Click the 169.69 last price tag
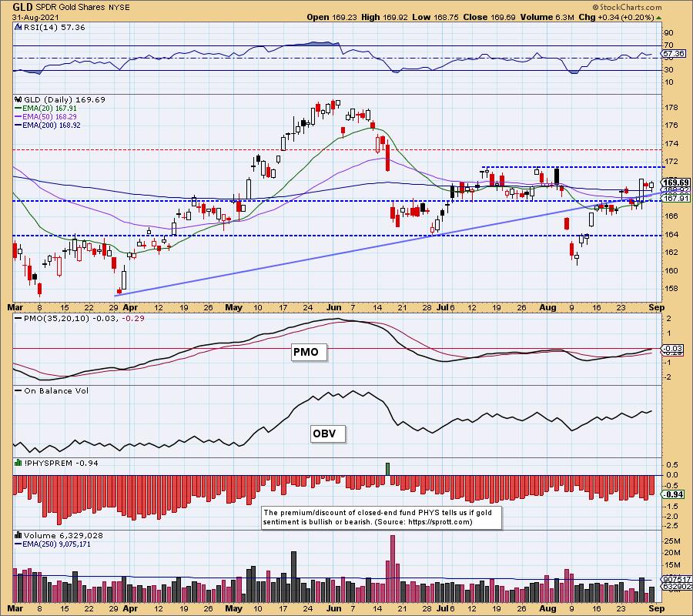Image resolution: width=693 pixels, height=616 pixels. point(676,182)
